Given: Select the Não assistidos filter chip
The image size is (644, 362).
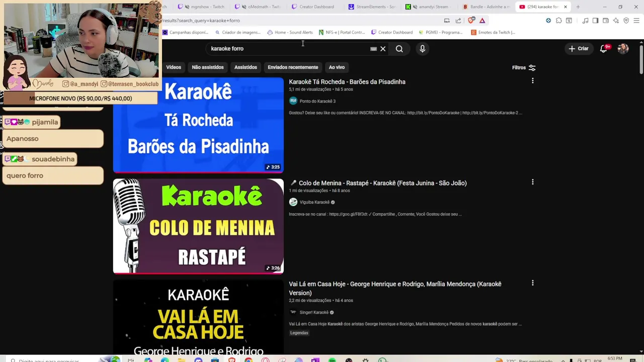Looking at the screenshot, I should pos(208,67).
